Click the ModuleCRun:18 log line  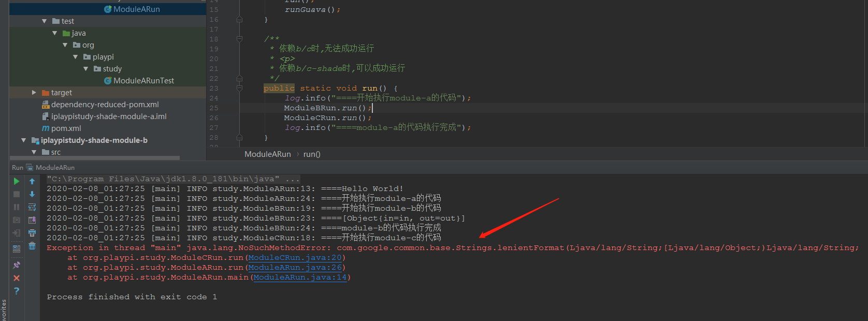244,238
